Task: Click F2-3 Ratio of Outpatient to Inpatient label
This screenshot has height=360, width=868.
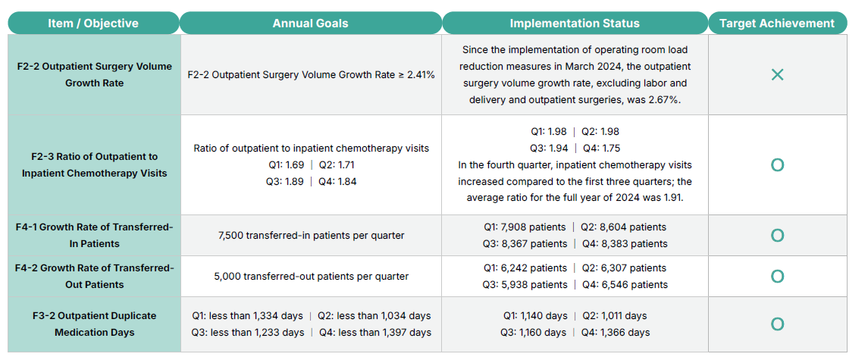Action: [x=94, y=164]
